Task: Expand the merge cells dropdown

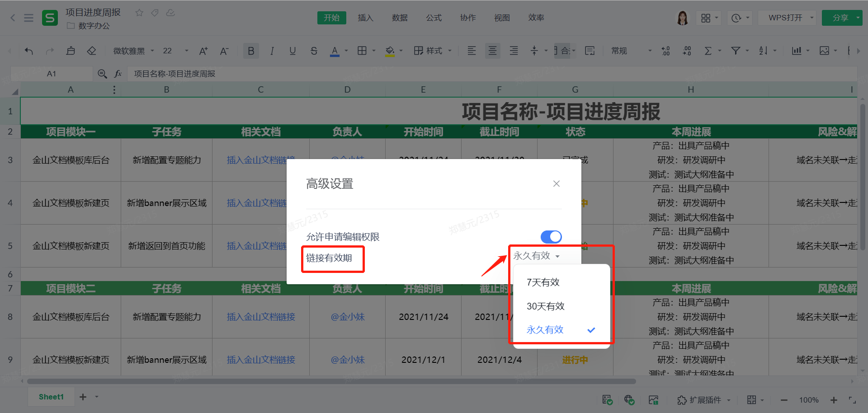Action: click(x=574, y=51)
